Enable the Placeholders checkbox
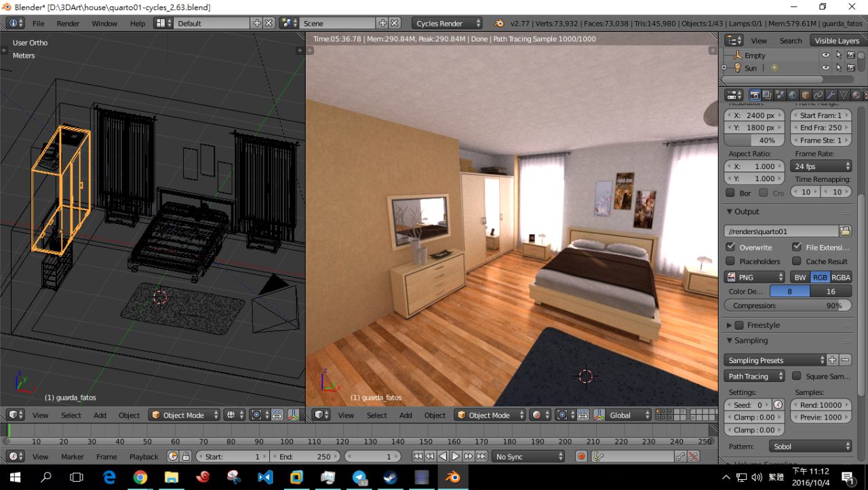The width and height of the screenshot is (868, 490). click(x=730, y=261)
